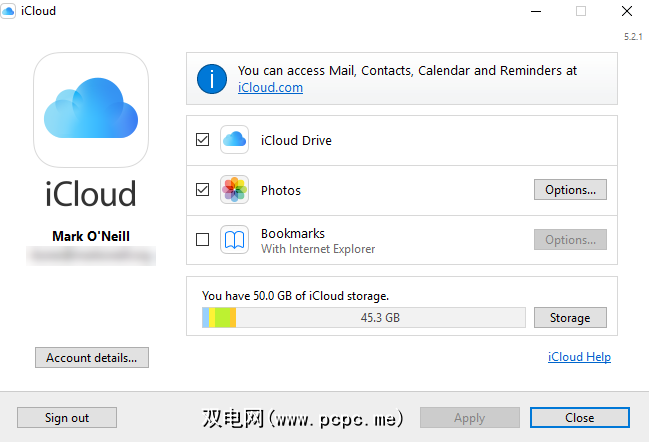Uncheck the iCloud Drive checkbox

click(x=203, y=140)
